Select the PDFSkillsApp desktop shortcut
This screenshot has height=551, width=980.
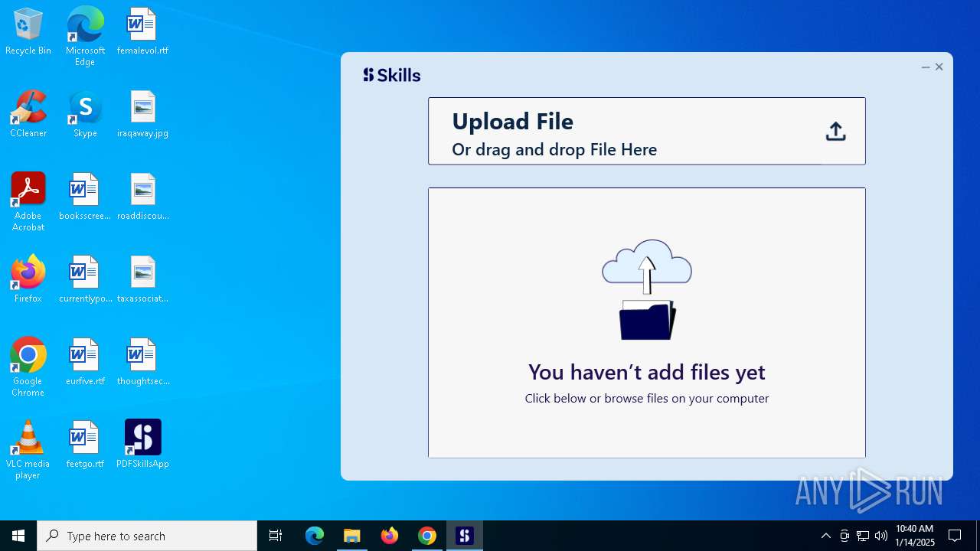point(142,445)
